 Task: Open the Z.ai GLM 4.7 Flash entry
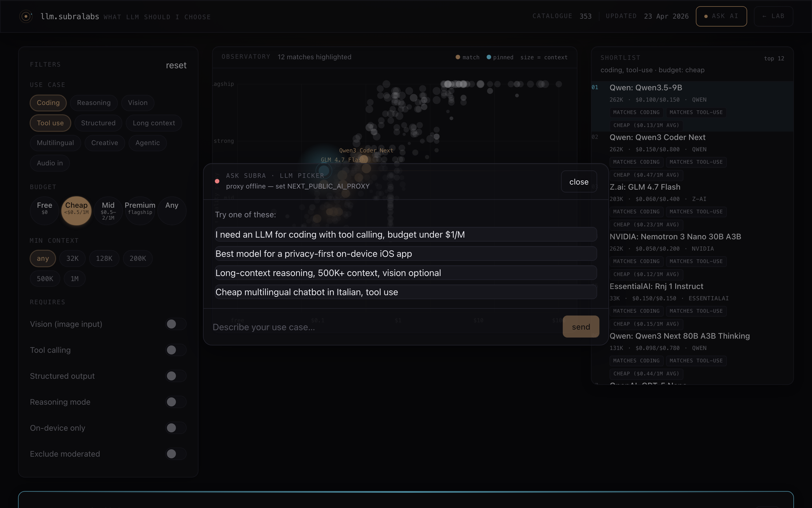coord(692,206)
